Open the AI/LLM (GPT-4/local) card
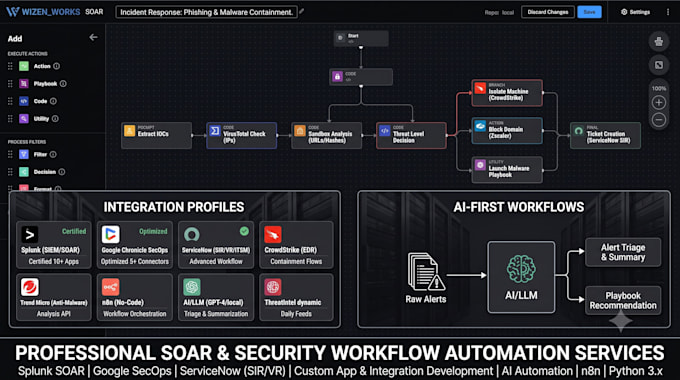Image resolution: width=680 pixels, height=380 pixels. (x=216, y=297)
